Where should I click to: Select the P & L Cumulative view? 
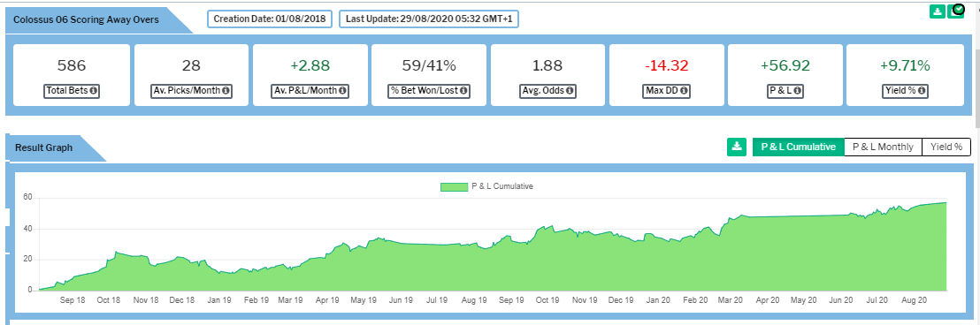(x=798, y=147)
